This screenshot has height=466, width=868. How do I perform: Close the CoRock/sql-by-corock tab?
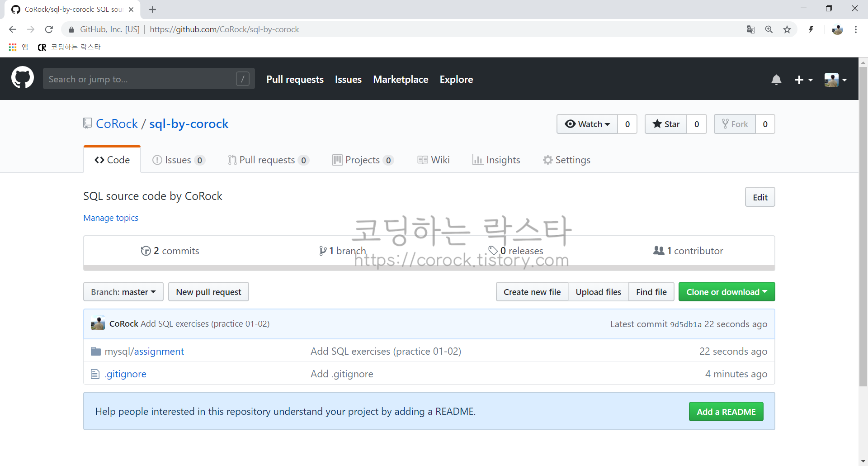click(131, 10)
